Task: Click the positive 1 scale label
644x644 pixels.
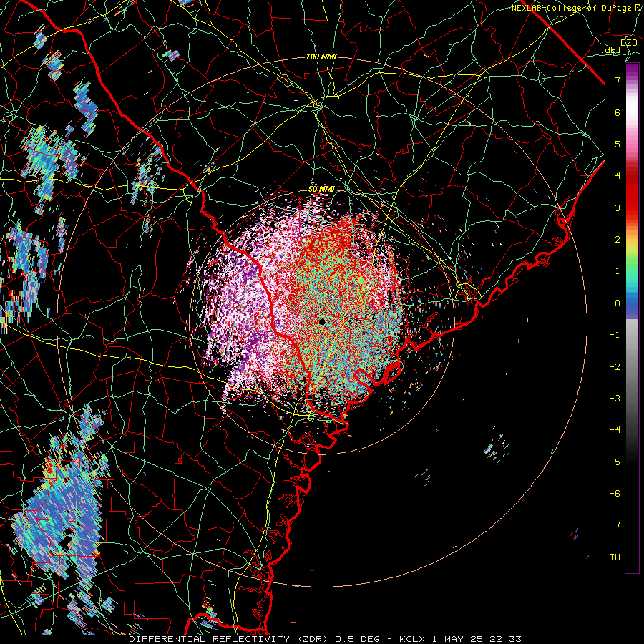Action: pos(618,271)
